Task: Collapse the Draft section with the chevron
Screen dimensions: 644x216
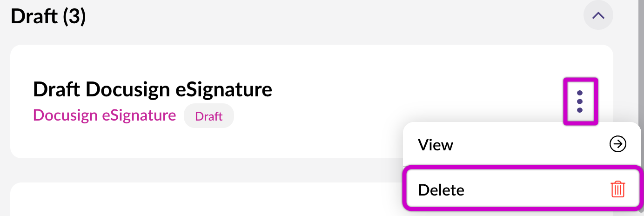Action: pyautogui.click(x=598, y=15)
